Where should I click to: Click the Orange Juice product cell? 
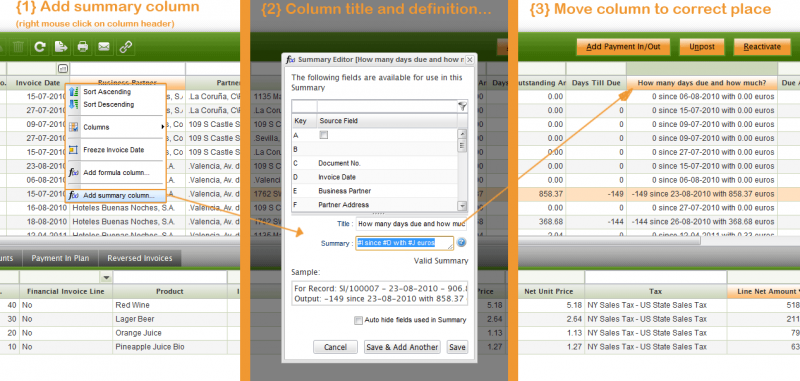tap(170, 333)
